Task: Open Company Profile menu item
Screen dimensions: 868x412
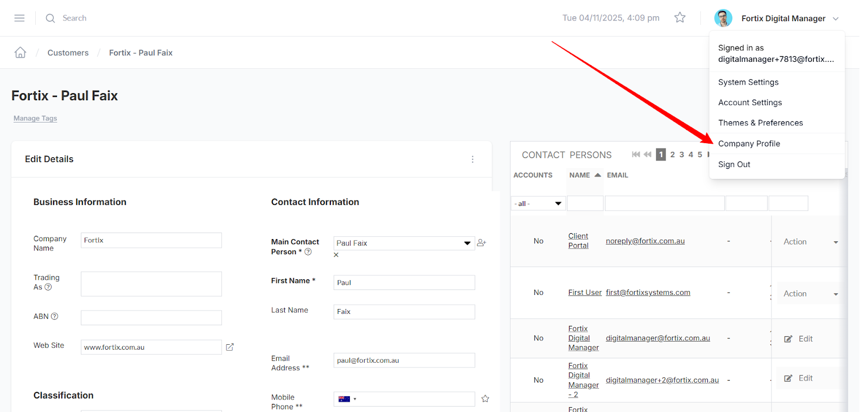Action: coord(749,144)
